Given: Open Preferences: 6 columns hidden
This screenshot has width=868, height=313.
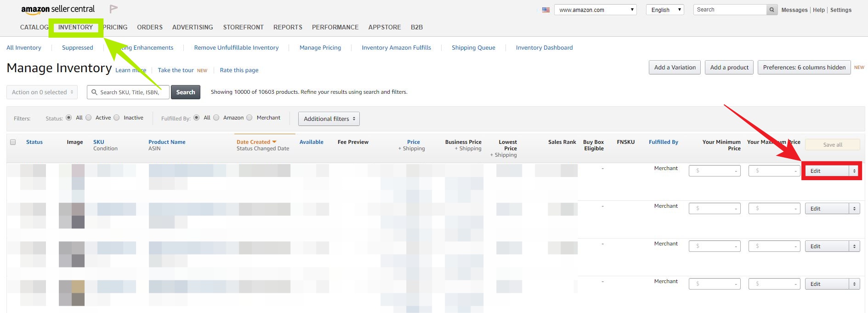Looking at the screenshot, I should tap(804, 67).
